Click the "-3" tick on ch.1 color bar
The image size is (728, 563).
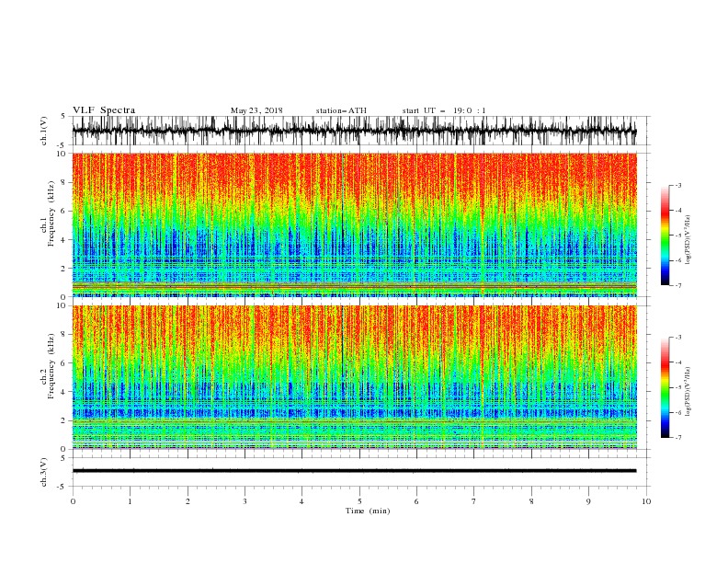tap(678, 185)
